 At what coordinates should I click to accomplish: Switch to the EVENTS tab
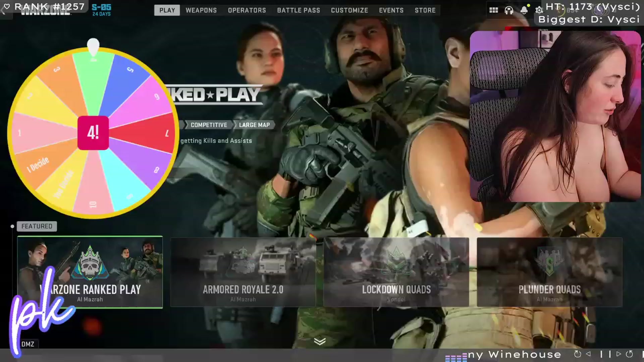point(391,10)
